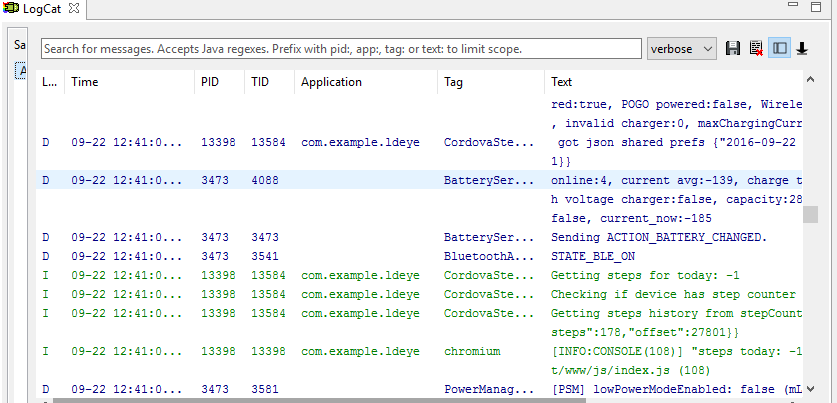Viewport: 837px width, 403px height.
Task: Click the horizontal scrollbar thumb
Action: tap(319, 400)
